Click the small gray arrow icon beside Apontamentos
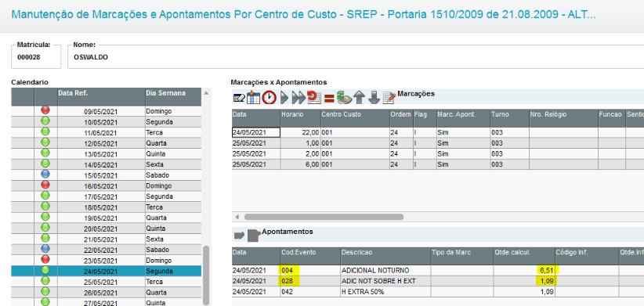The image size is (644, 306). (239, 236)
